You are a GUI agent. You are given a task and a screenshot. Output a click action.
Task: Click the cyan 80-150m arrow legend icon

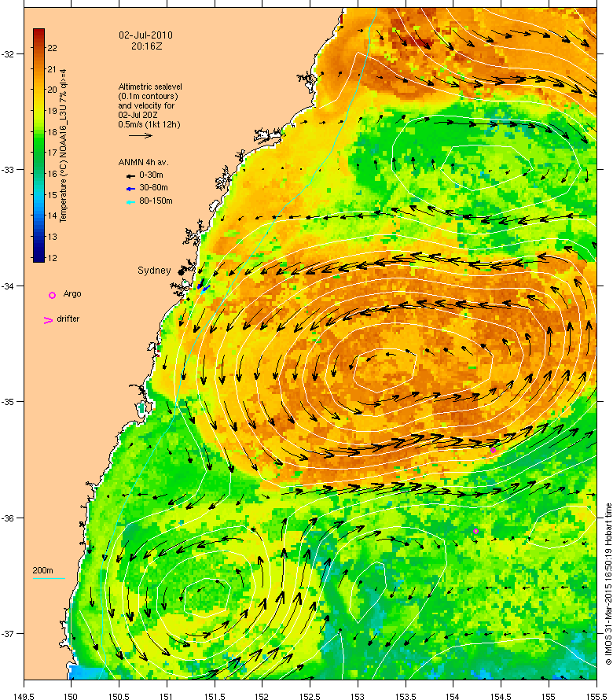[x=130, y=202]
